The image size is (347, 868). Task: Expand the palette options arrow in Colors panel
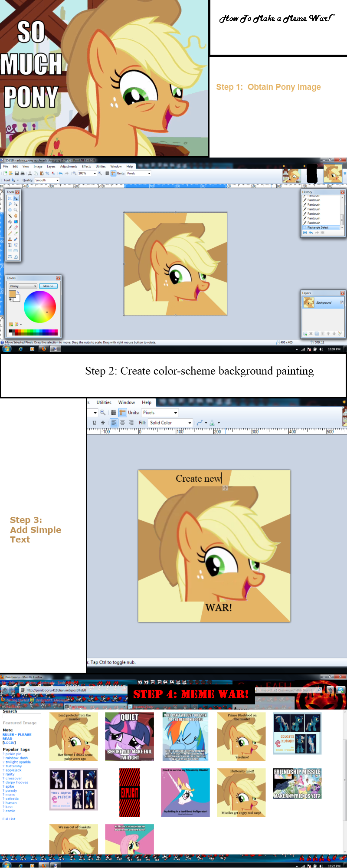click(x=21, y=324)
